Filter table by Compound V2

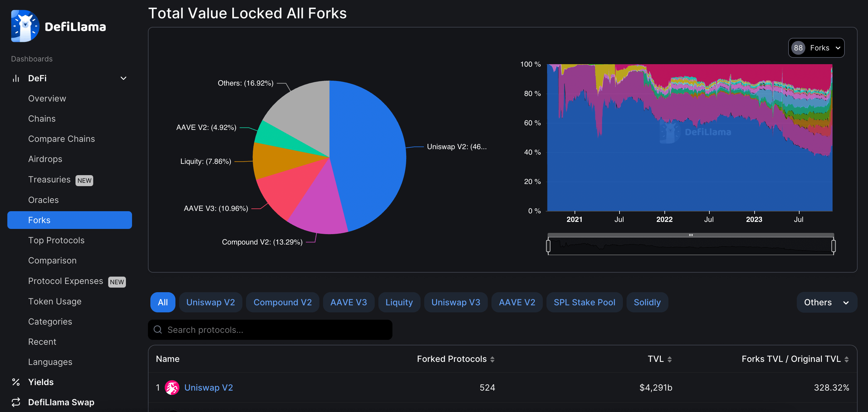[x=282, y=302]
